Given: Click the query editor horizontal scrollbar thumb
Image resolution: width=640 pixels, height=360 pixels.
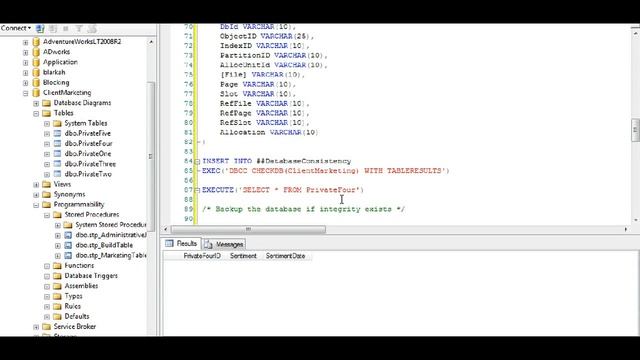Looking at the screenshot, I should point(248,229).
